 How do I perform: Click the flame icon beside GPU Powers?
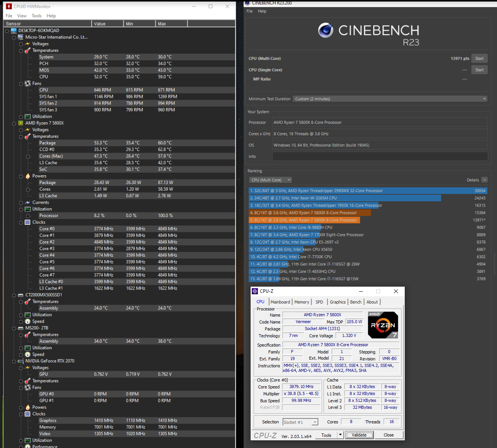28,407
